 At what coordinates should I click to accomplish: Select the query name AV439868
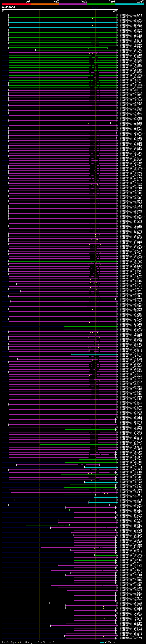pos(8,7)
